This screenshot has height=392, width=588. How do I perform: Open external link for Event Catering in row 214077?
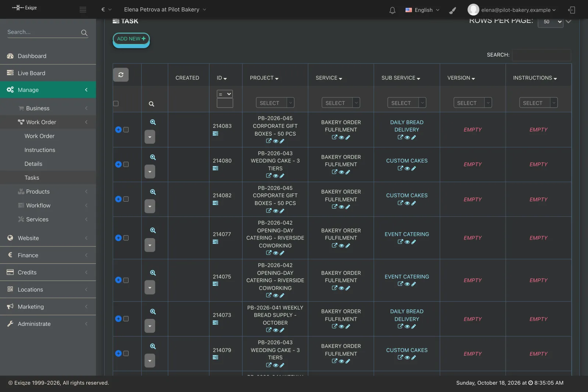click(x=400, y=242)
